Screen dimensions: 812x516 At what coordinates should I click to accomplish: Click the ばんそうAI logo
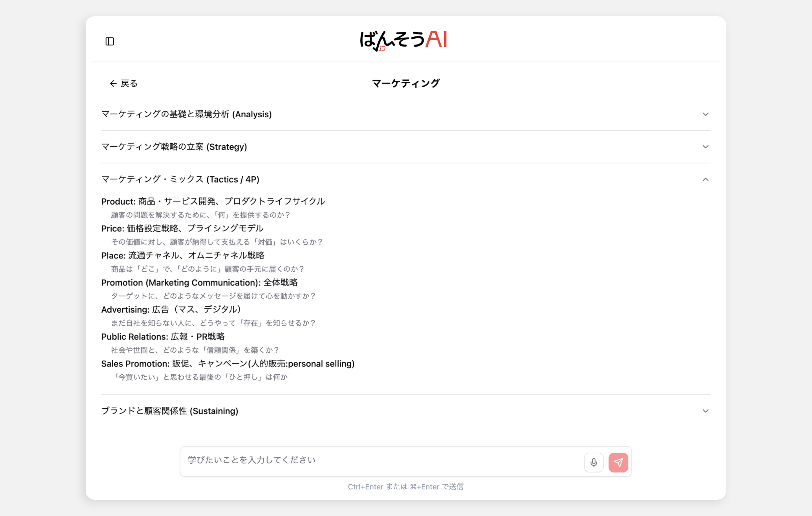[x=403, y=40]
